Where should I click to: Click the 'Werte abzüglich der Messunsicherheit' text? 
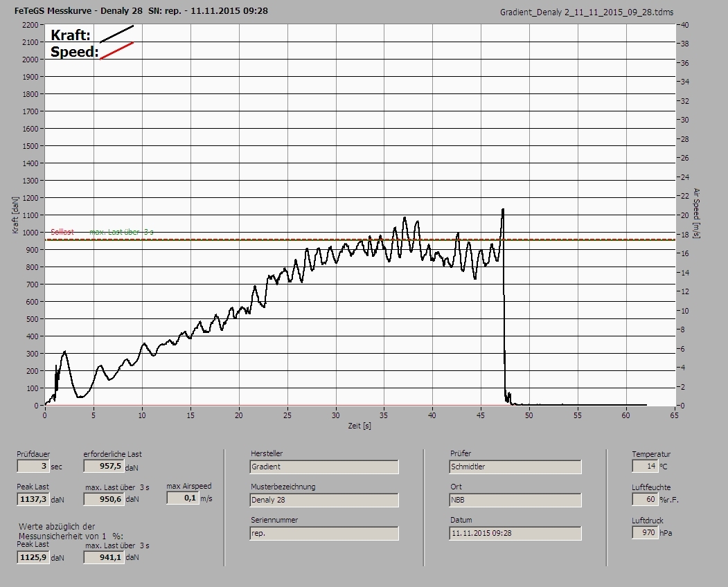[x=71, y=532]
